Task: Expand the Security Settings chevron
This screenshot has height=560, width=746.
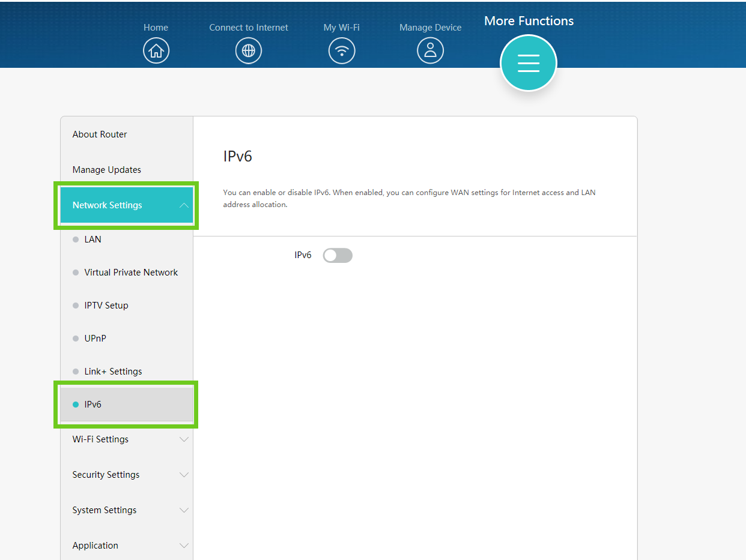Action: [184, 475]
